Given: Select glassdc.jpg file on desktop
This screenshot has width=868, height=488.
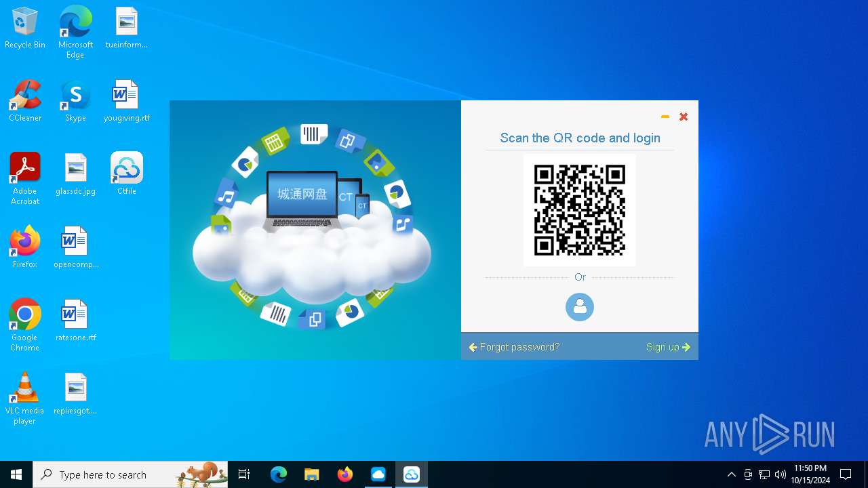Looking at the screenshot, I should 75,175.
